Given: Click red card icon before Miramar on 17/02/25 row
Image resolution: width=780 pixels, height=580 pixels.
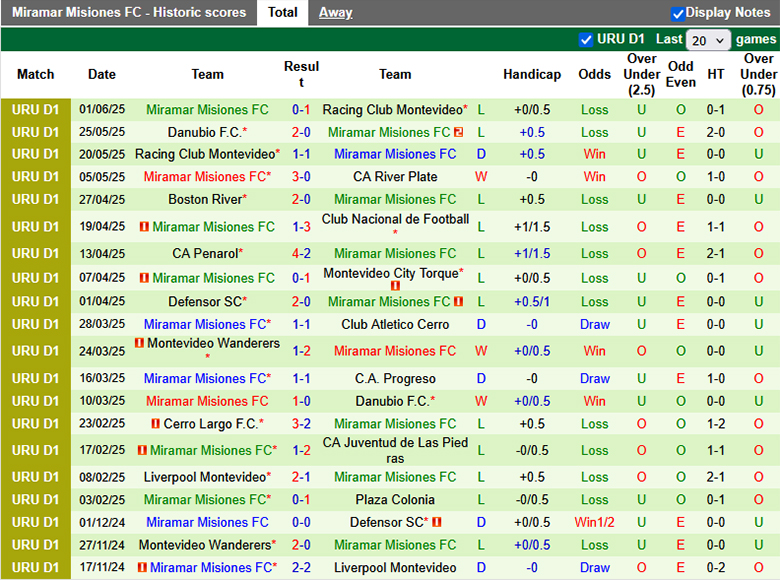Looking at the screenshot, I should click(x=142, y=450).
